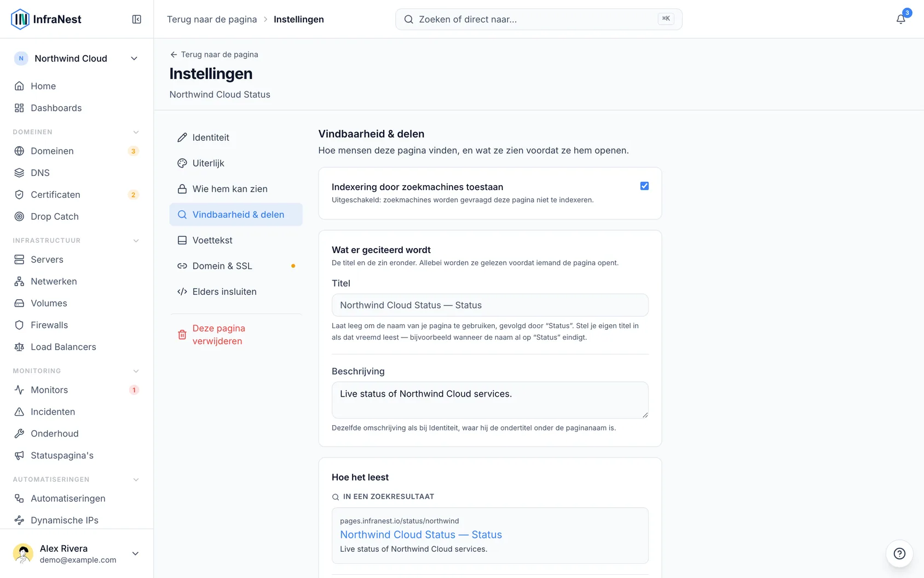Screen dimensions: 924x578
Task: Click the Statuspagina's megaphone icon
Action: 19,455
